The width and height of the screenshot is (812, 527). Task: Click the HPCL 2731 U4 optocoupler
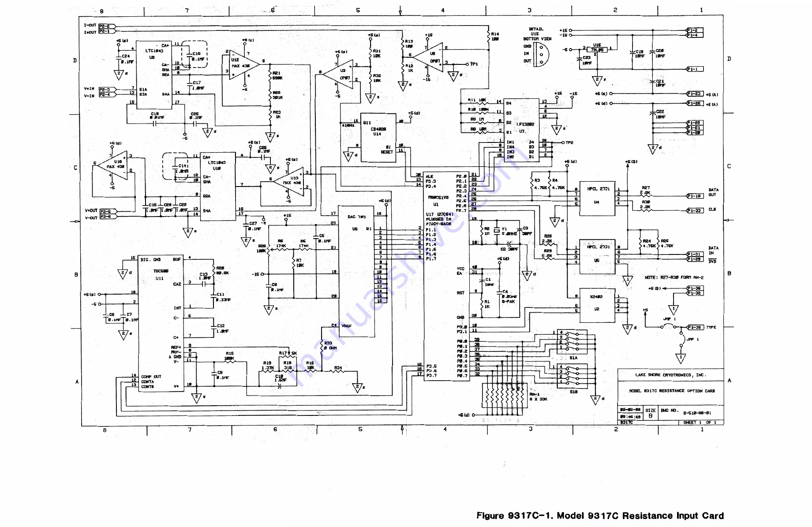(597, 198)
